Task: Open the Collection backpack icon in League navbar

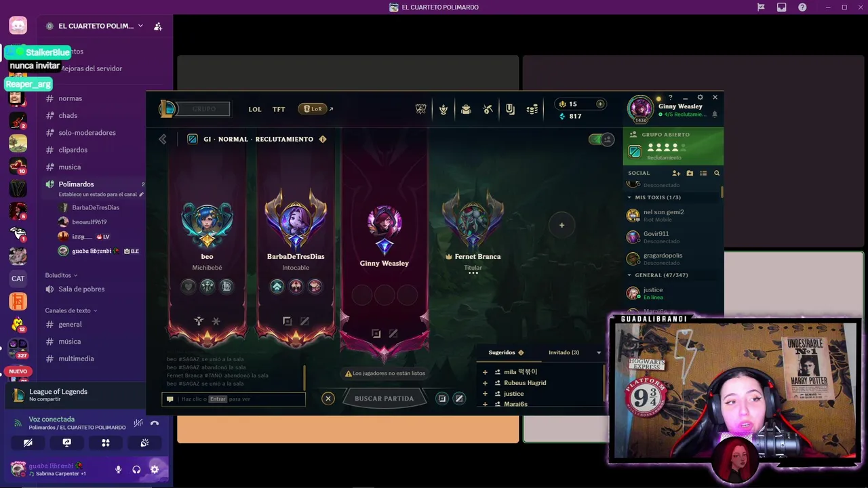Action: [x=466, y=109]
